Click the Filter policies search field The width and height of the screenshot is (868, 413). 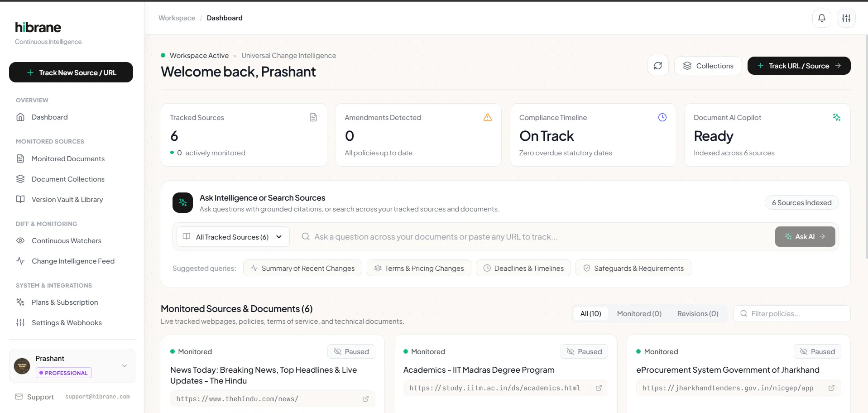tap(792, 313)
